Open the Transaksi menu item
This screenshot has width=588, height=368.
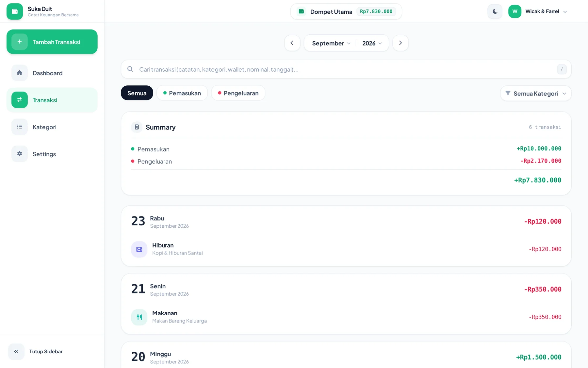52,100
